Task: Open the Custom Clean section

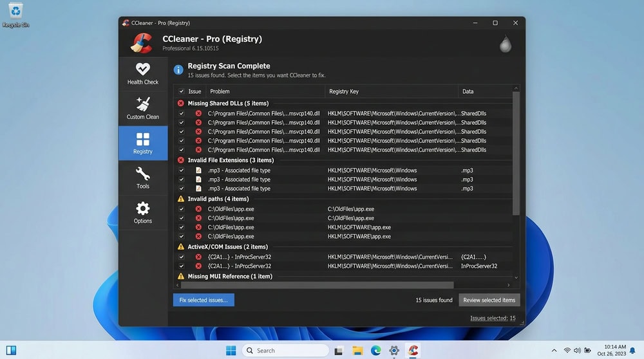Action: 143,108
